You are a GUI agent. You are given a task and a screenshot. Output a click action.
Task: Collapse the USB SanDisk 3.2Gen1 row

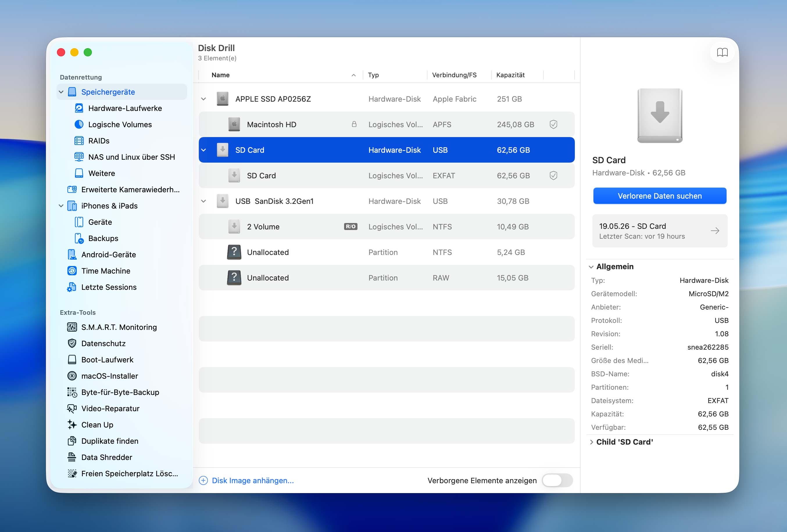[203, 201]
